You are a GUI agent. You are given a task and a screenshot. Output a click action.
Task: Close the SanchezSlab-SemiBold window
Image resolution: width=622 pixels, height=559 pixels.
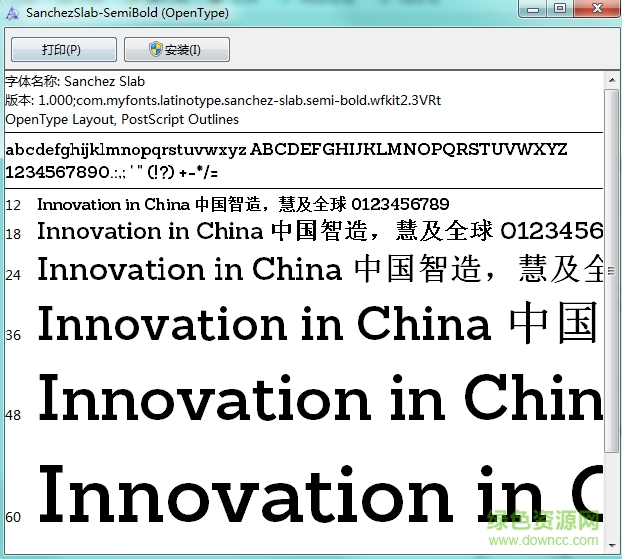point(597,8)
